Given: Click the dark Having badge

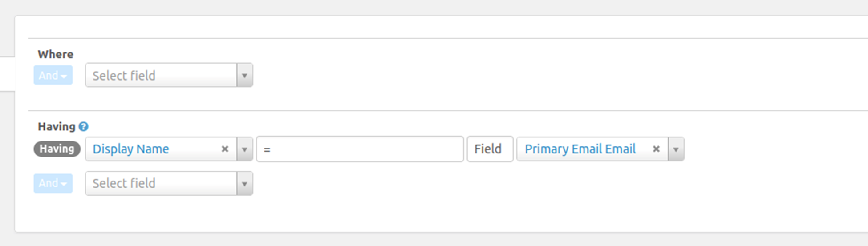Looking at the screenshot, I should (57, 149).
